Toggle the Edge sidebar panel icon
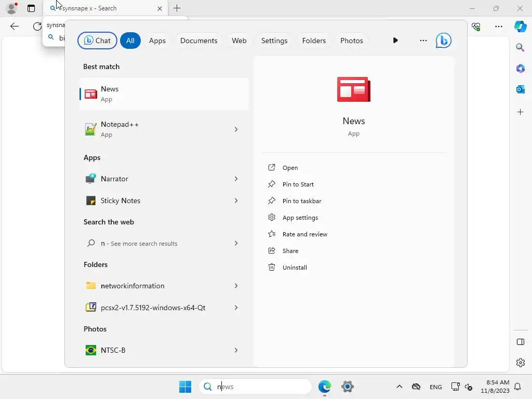532x399 pixels. (x=520, y=342)
